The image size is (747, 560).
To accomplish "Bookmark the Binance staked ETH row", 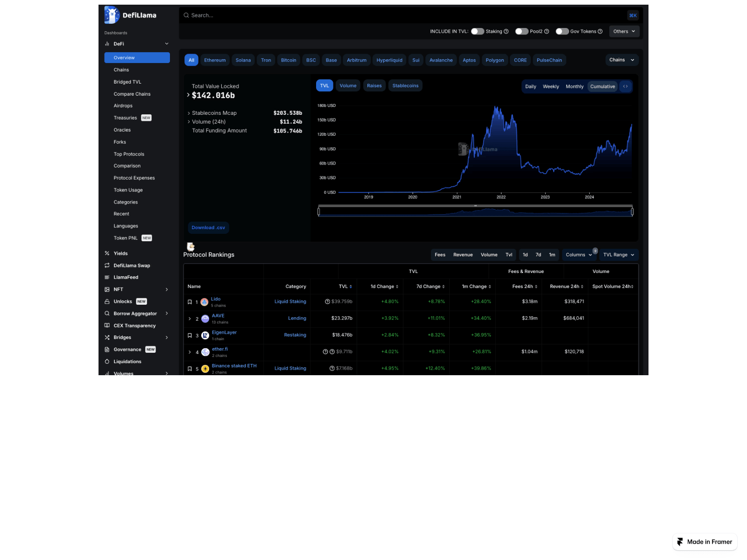I will [190, 369].
